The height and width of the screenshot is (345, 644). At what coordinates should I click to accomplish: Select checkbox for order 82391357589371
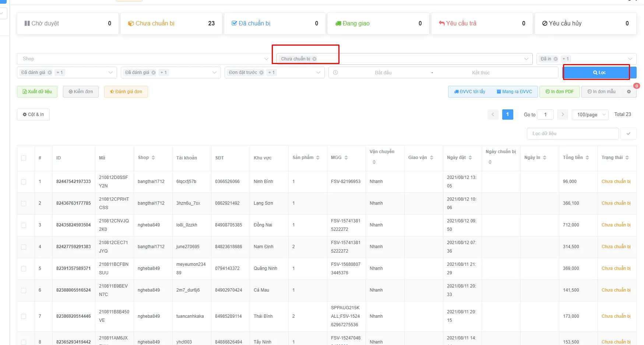[x=24, y=269]
